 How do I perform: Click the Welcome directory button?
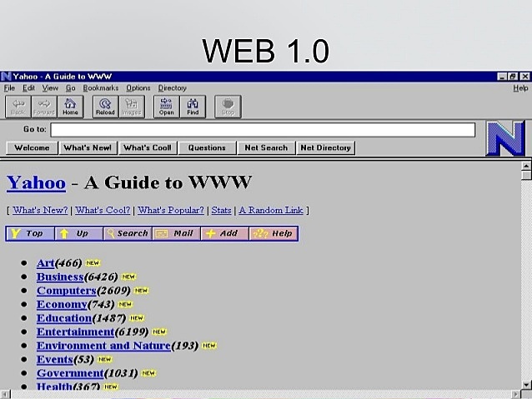32,147
